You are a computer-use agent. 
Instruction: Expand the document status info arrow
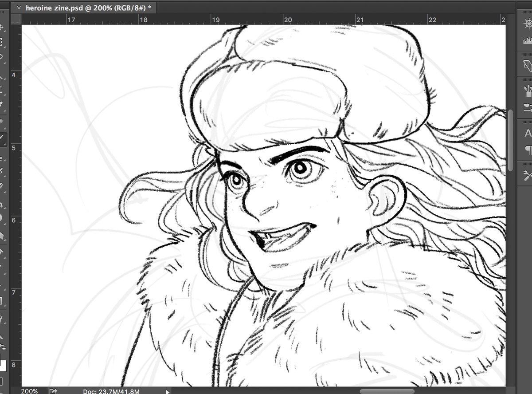pos(167,391)
